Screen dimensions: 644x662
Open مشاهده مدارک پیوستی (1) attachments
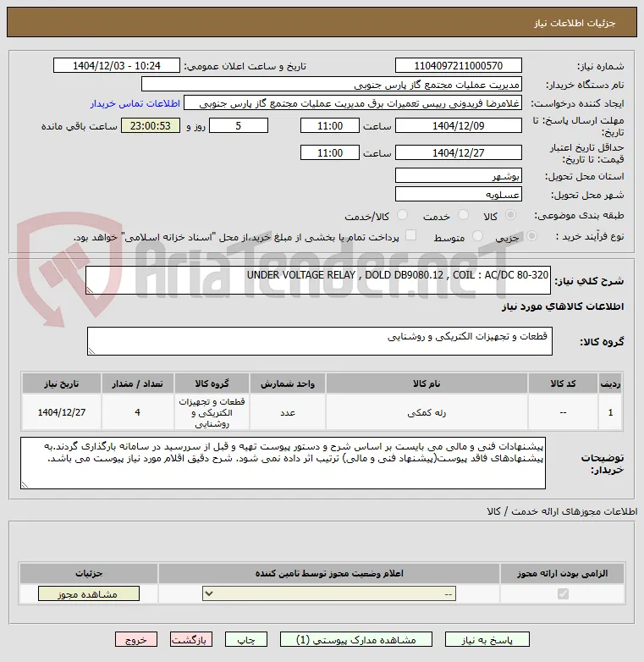(x=355, y=640)
